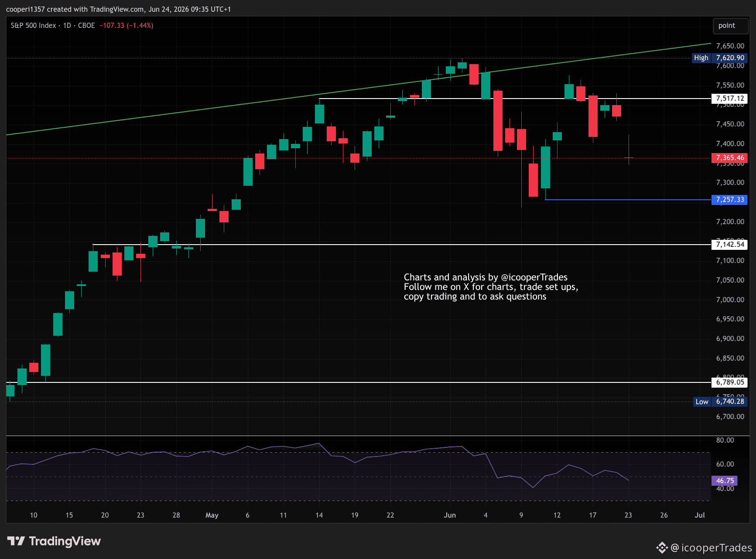Click the 6,900.00 price axis label
756x559 pixels.
click(x=730, y=338)
